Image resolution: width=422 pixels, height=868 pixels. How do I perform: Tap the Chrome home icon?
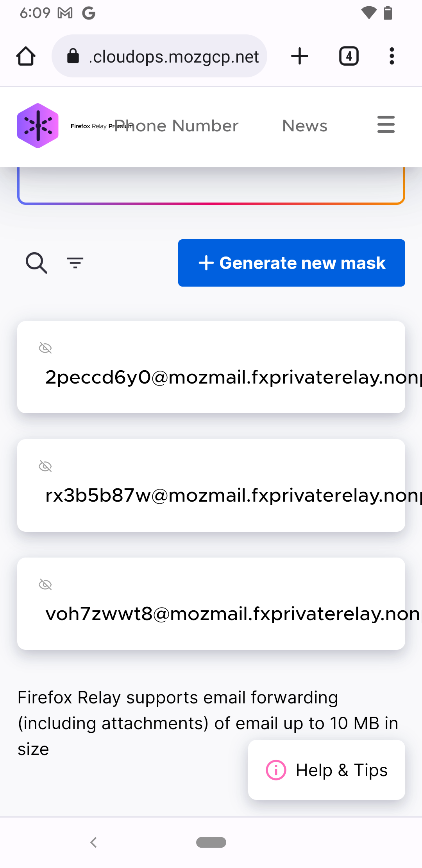click(x=25, y=56)
